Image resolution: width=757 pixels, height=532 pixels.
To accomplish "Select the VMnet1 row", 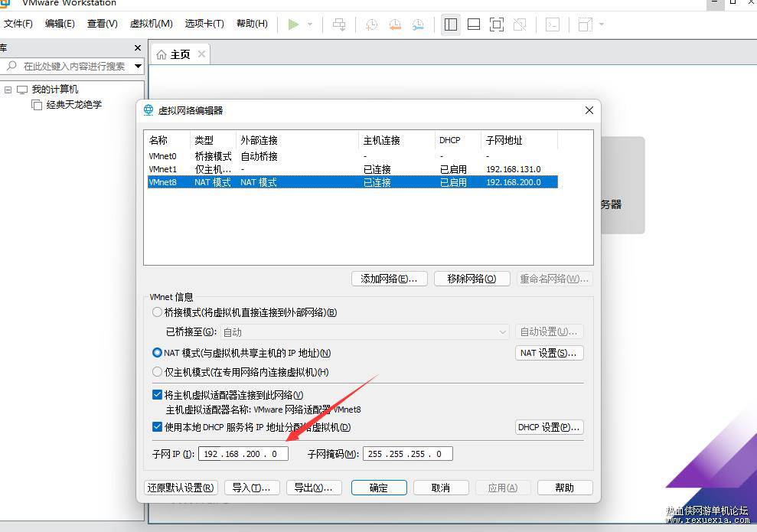I will tap(352, 169).
